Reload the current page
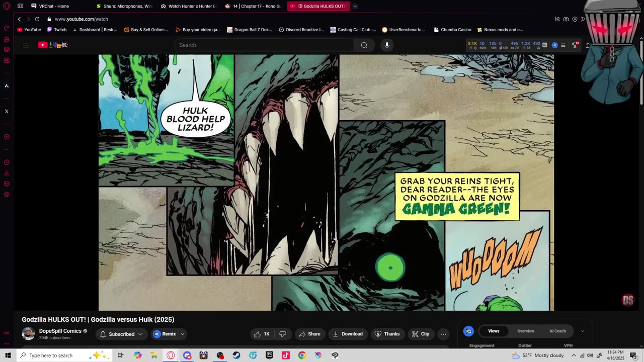 37,19
